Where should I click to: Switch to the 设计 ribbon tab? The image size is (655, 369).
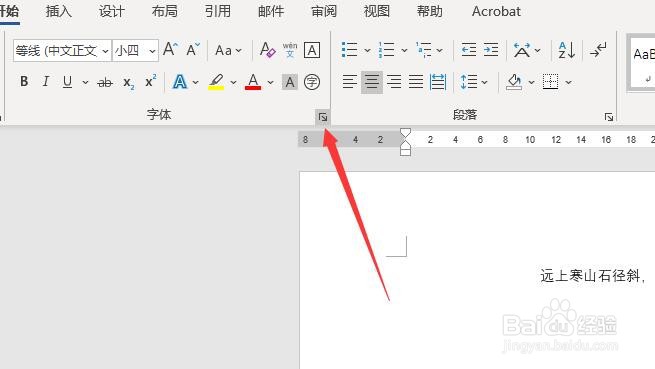(x=112, y=11)
